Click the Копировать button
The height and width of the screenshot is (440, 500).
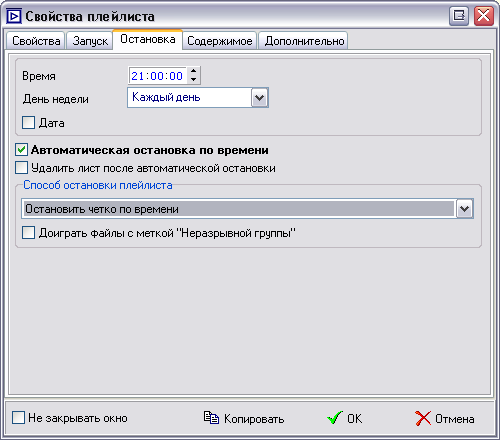[x=244, y=418]
